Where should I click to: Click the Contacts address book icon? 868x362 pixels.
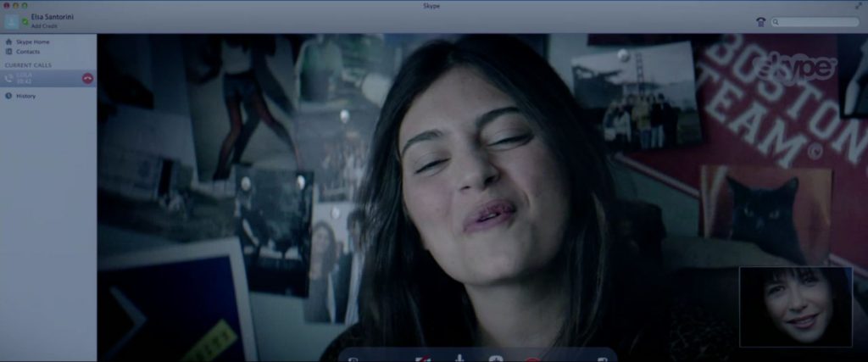pos(8,52)
